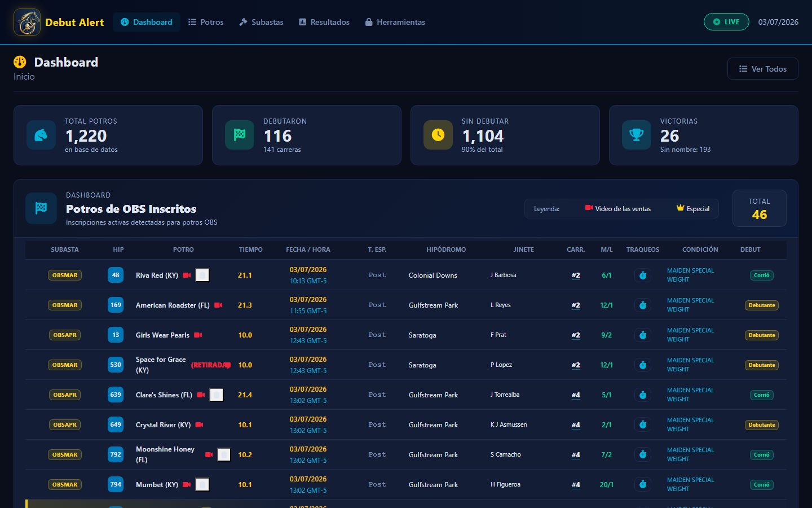Open the sales video for Mumbet
This screenshot has width=812, height=508.
(x=187, y=485)
